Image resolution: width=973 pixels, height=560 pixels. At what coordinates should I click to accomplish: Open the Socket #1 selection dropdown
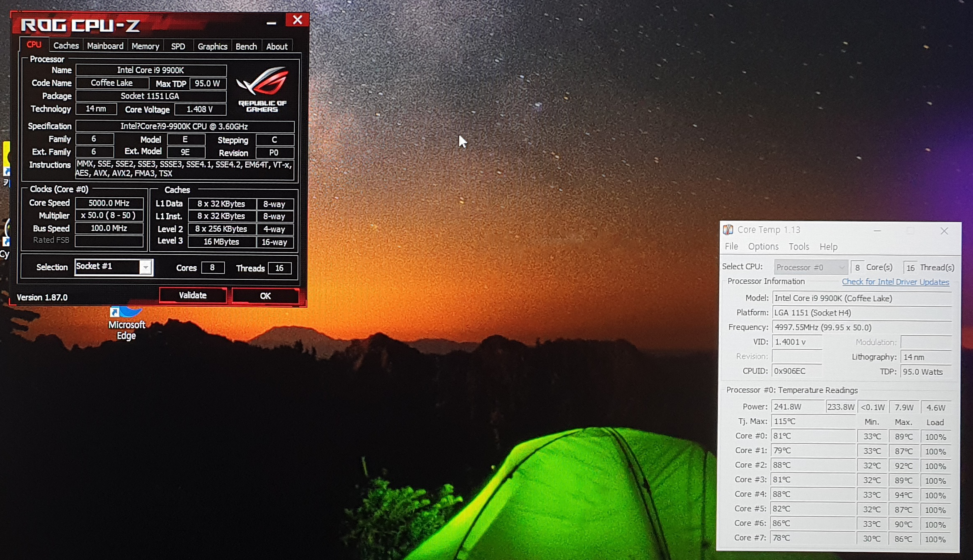146,267
